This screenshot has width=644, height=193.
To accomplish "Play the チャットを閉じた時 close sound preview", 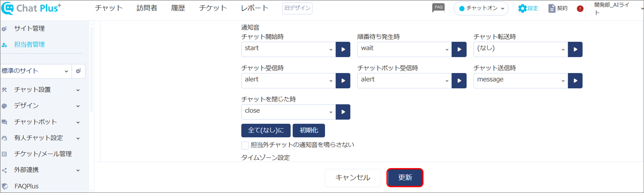I will click(x=343, y=112).
